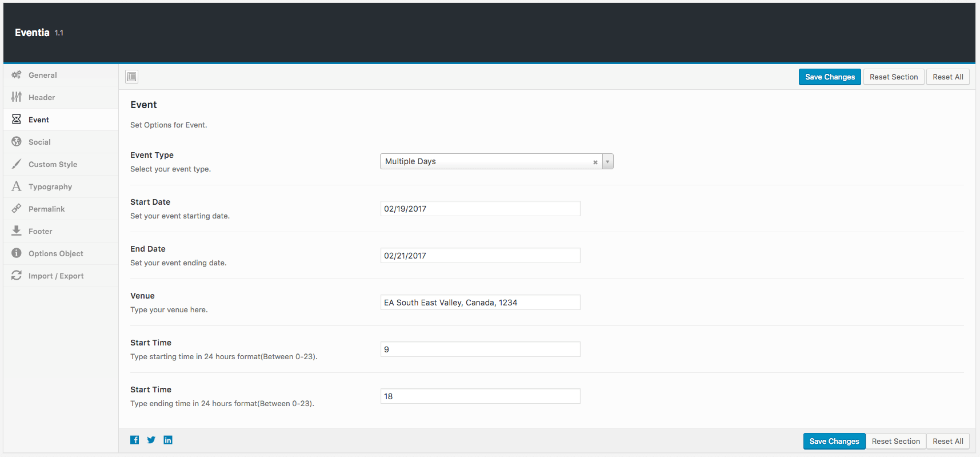
Task: Go to the Footer section
Action: click(x=41, y=231)
